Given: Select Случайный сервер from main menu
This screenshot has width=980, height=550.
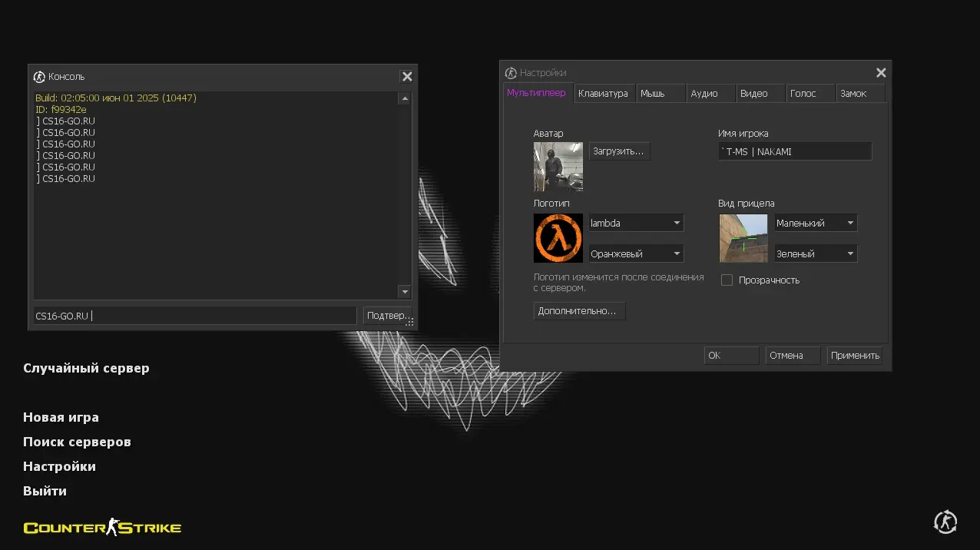Looking at the screenshot, I should 86,368.
